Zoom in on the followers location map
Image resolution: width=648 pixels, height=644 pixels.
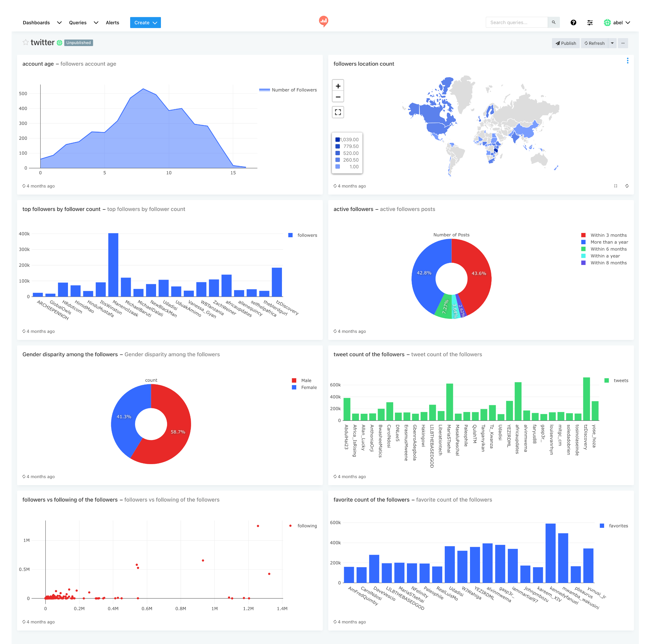pos(338,86)
